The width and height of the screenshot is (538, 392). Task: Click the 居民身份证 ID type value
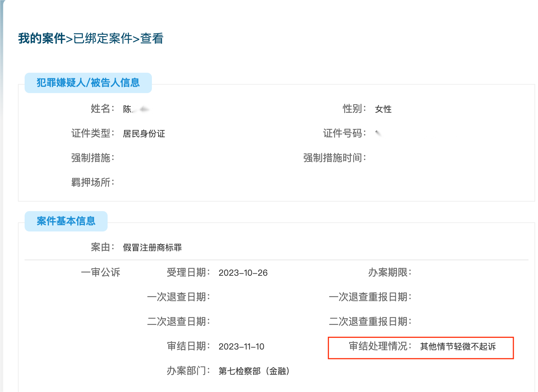click(144, 134)
